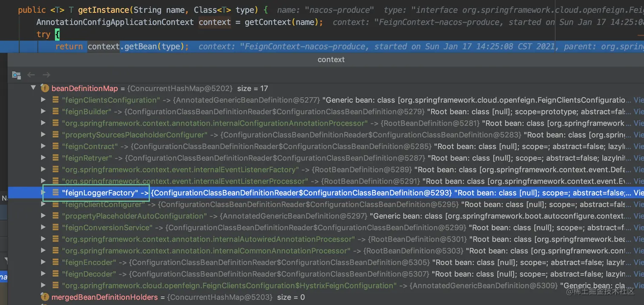Expand the internalConfigurationAnnotationProcessor entry
644x305 pixels.
pos(43,123)
